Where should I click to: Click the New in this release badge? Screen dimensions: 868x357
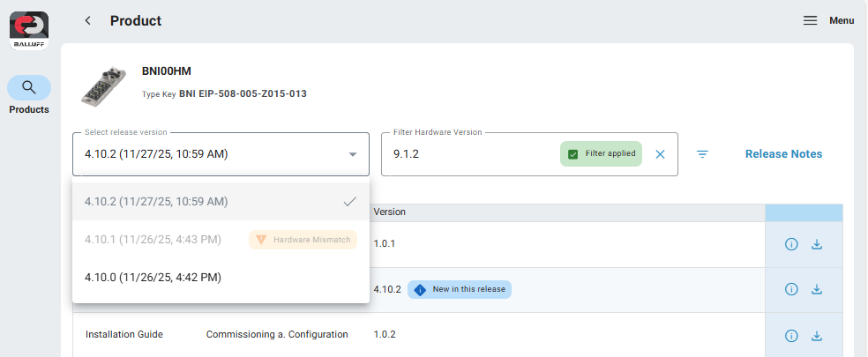[x=460, y=289]
